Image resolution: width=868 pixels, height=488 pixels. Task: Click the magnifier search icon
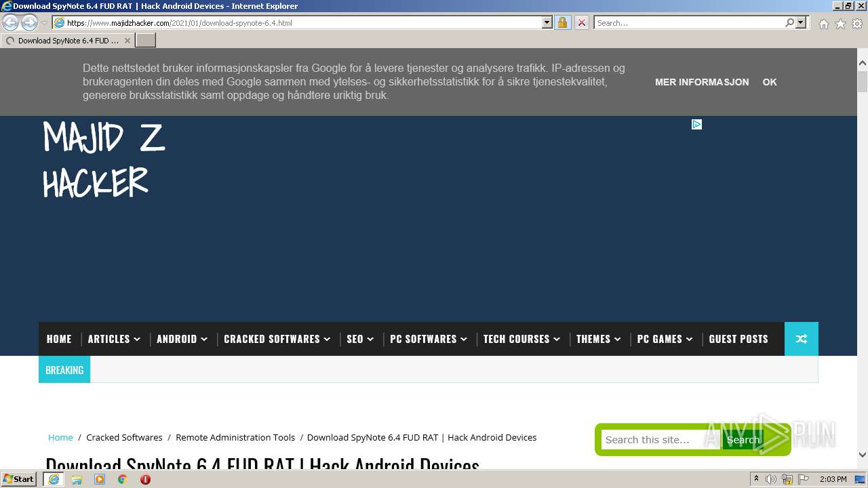pyautogui.click(x=789, y=22)
